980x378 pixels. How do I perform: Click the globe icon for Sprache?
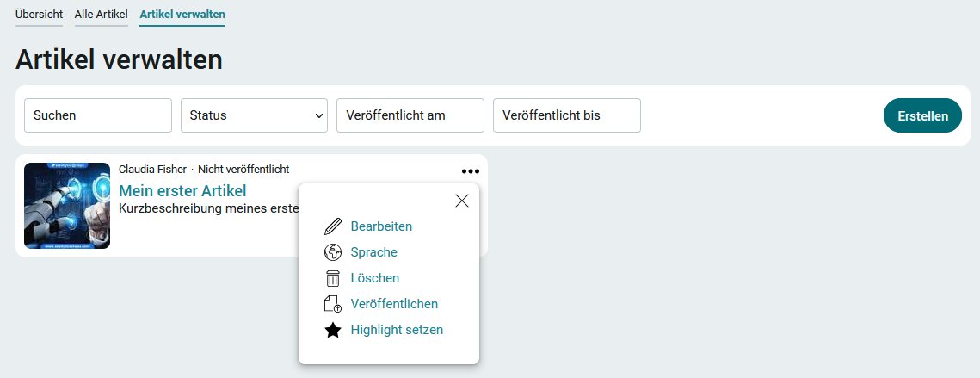[x=333, y=252]
